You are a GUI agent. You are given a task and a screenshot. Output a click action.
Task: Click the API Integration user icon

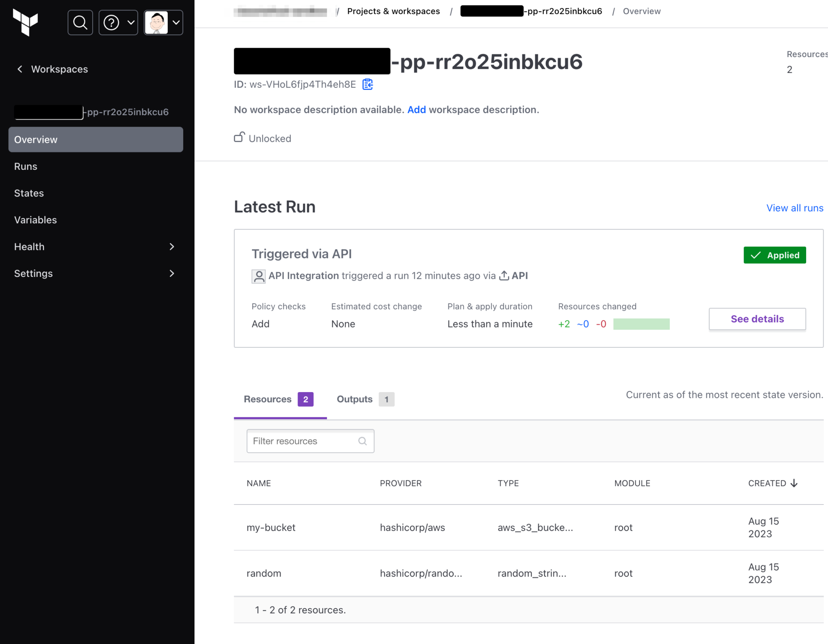[x=259, y=276]
